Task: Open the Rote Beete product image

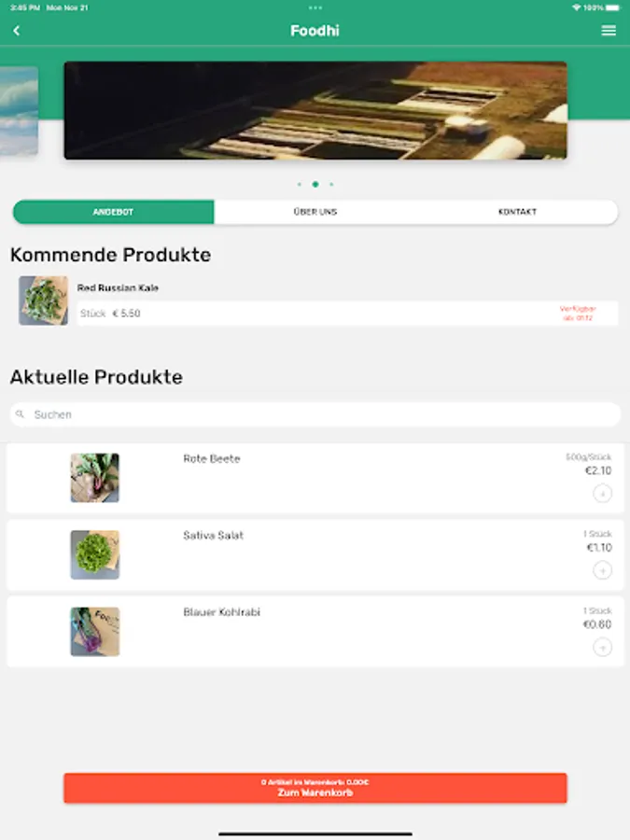Action: 95,478
